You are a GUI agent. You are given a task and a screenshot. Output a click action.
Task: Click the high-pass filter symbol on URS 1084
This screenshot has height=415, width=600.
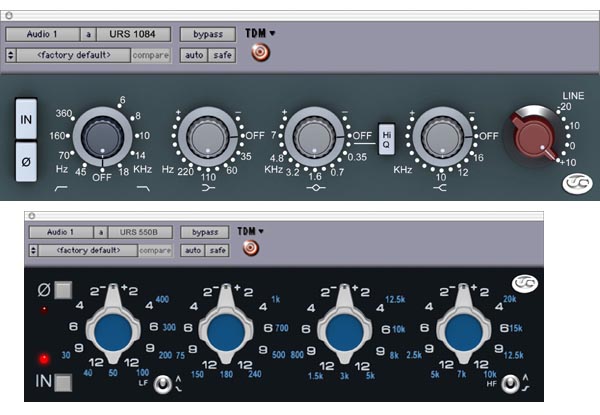[61, 188]
